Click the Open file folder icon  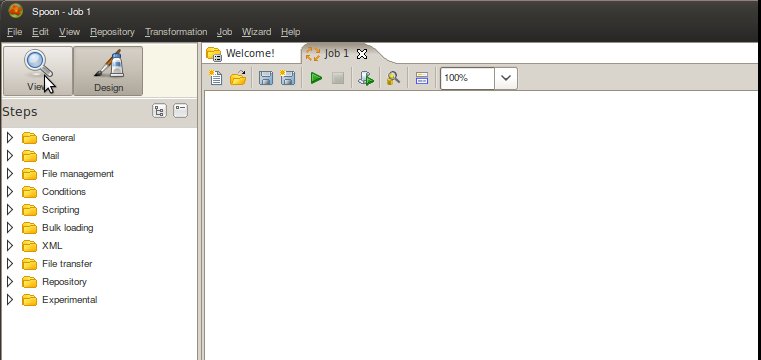238,78
